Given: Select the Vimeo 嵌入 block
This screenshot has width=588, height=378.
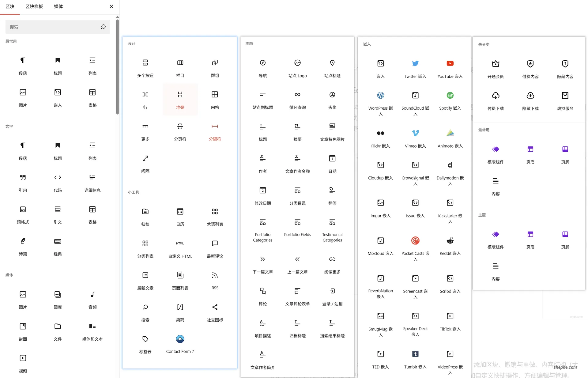Looking at the screenshot, I should pos(415,133).
